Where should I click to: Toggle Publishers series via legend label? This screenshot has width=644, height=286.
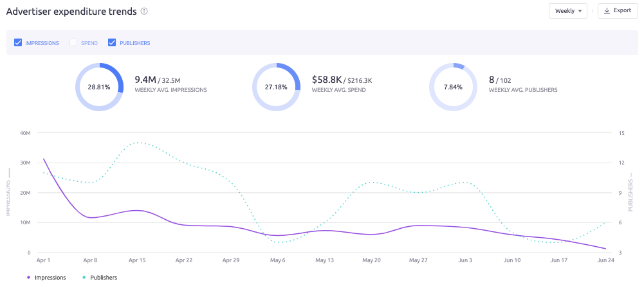[x=104, y=278]
